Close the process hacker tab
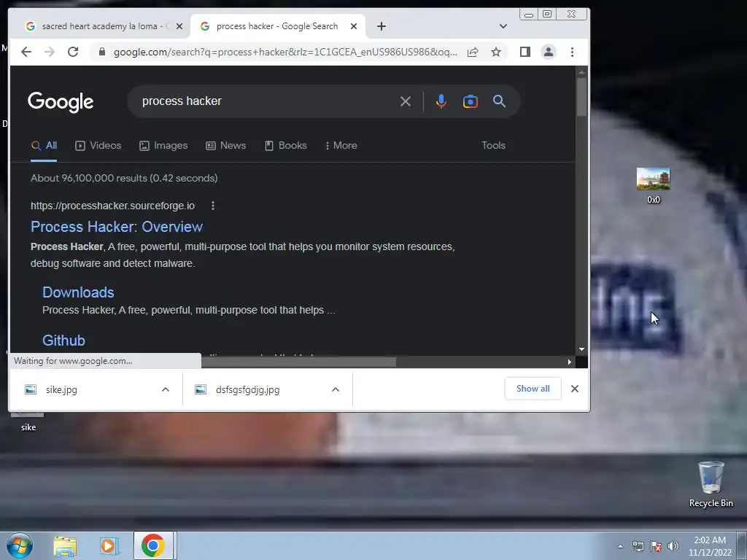This screenshot has width=747, height=560. coord(354,26)
